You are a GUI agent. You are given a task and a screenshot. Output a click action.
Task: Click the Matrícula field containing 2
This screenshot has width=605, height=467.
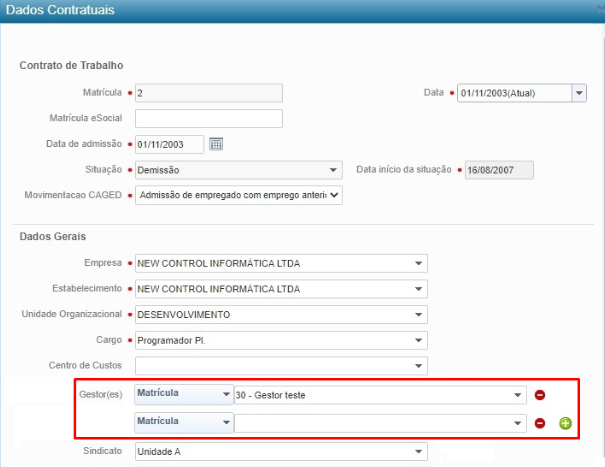[208, 93]
